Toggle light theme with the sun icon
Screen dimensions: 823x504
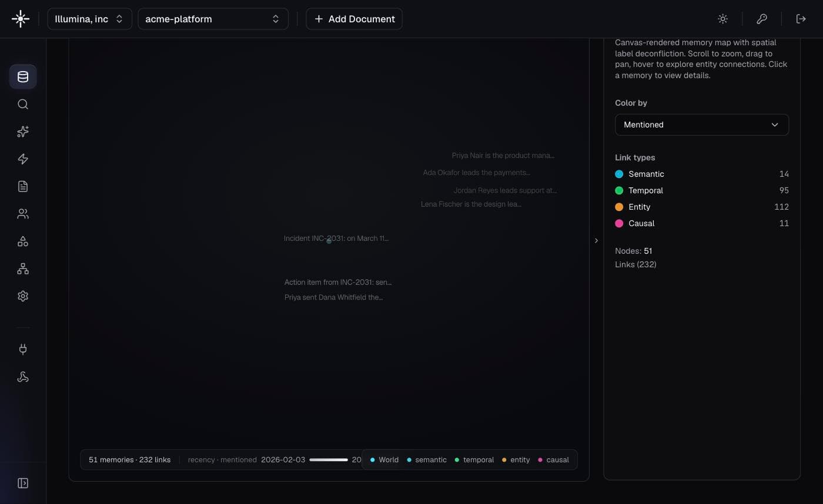[x=723, y=19]
